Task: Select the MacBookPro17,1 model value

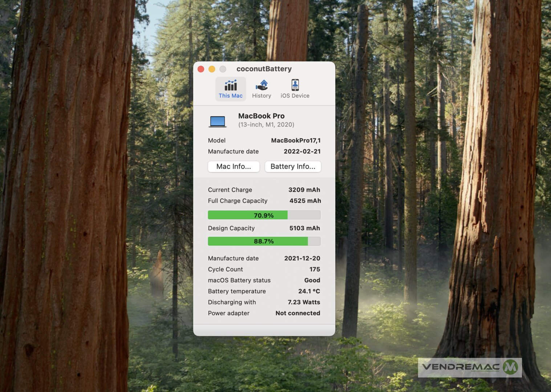Action: pos(296,140)
